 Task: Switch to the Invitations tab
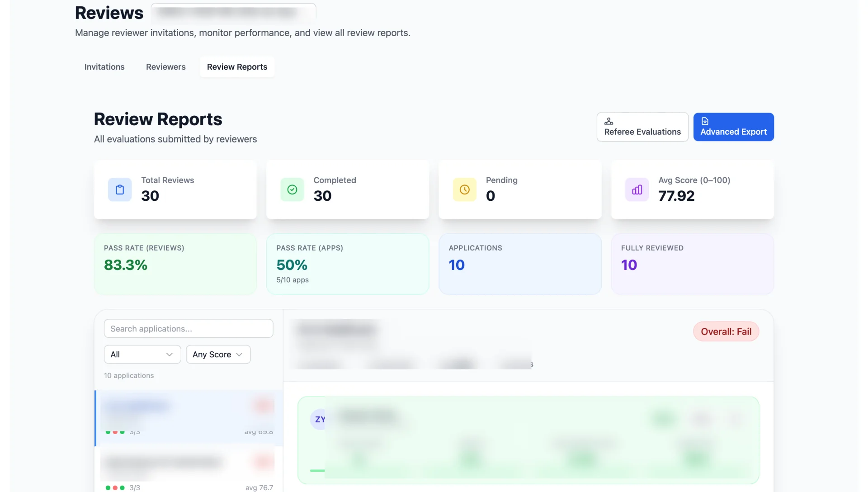click(x=104, y=67)
